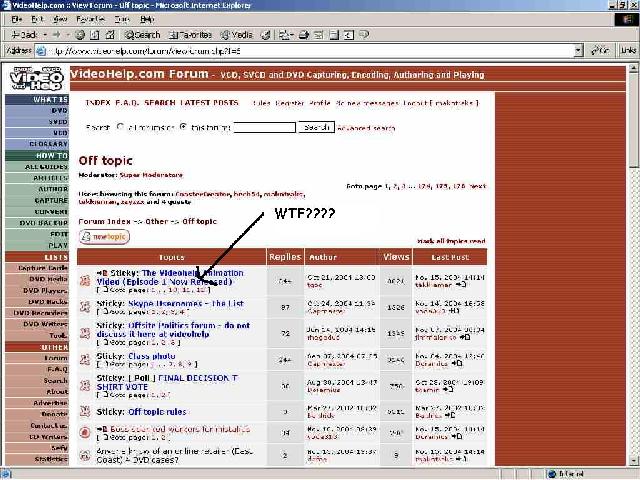640x480 pixels.
Task: Click the CAPTURE sidebar item
Action: (x=37, y=200)
